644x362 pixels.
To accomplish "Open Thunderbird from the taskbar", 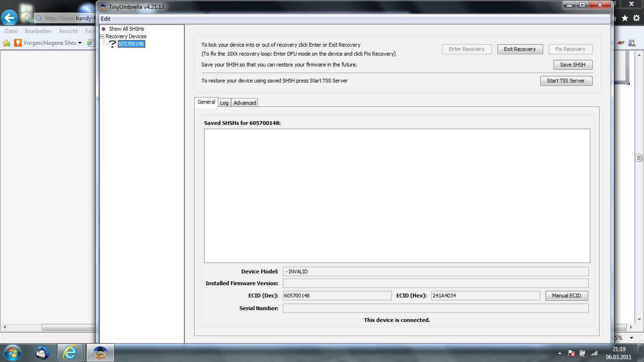I will pos(42,352).
